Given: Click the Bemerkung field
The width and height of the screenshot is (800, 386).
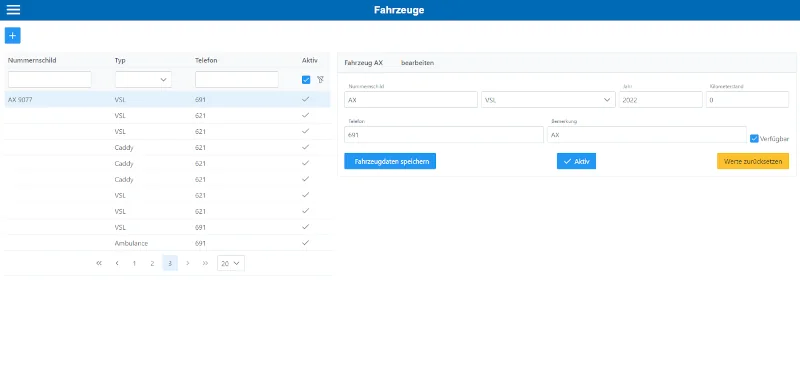Looking at the screenshot, I should [647, 135].
